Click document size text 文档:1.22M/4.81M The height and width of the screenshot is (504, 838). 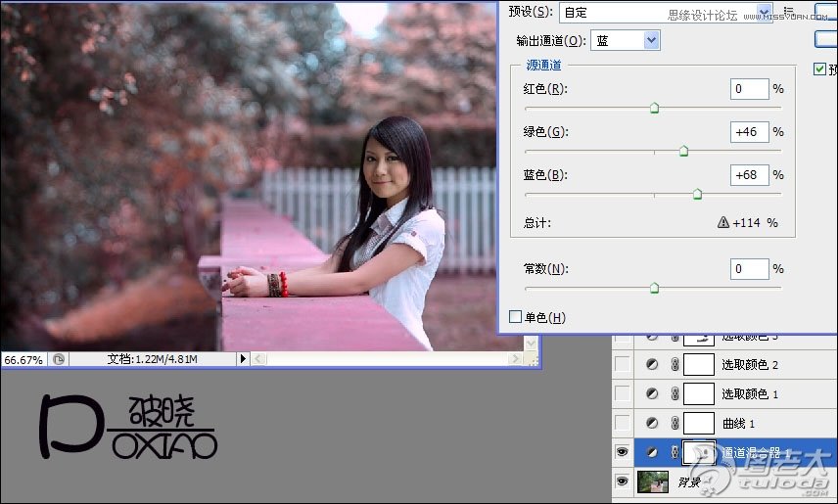(153, 359)
